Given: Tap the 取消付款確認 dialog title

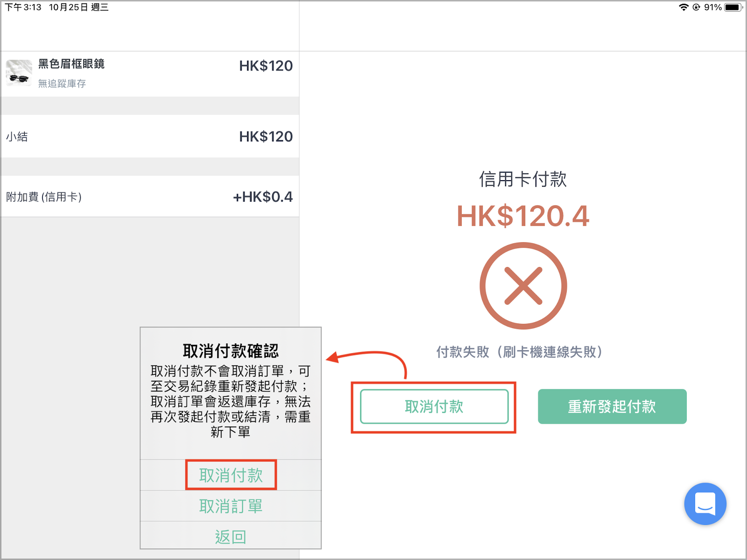Looking at the screenshot, I should (x=231, y=351).
